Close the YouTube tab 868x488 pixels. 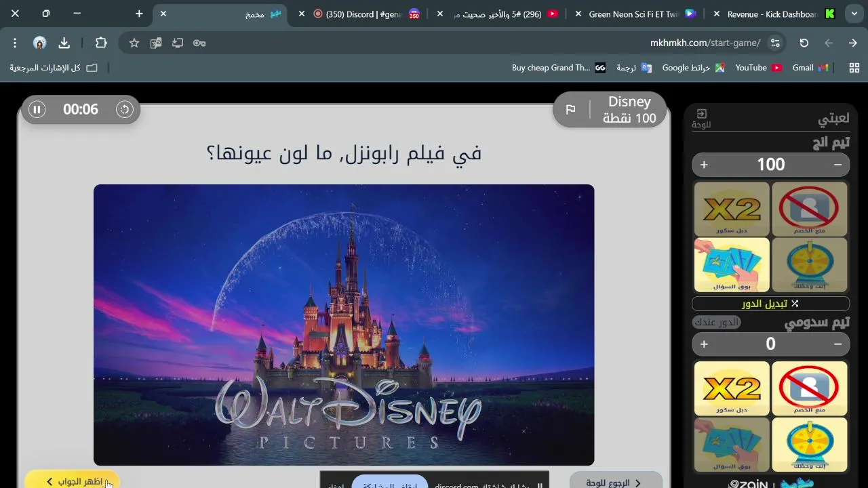click(440, 14)
